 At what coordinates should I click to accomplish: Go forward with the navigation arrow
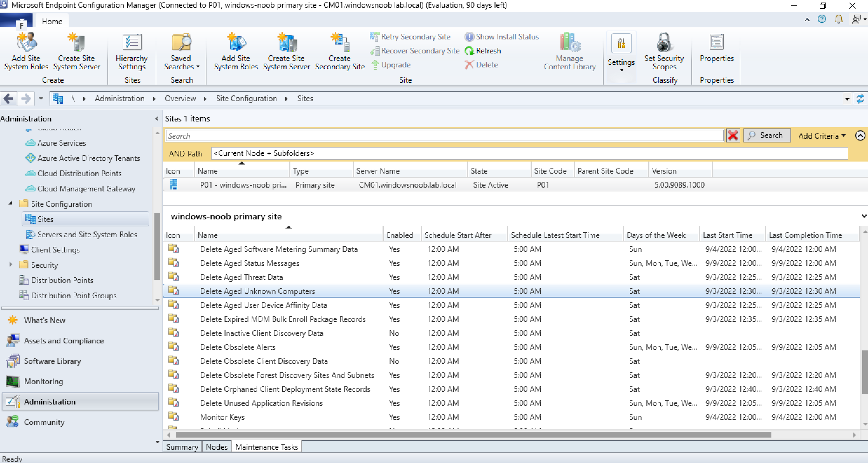26,99
